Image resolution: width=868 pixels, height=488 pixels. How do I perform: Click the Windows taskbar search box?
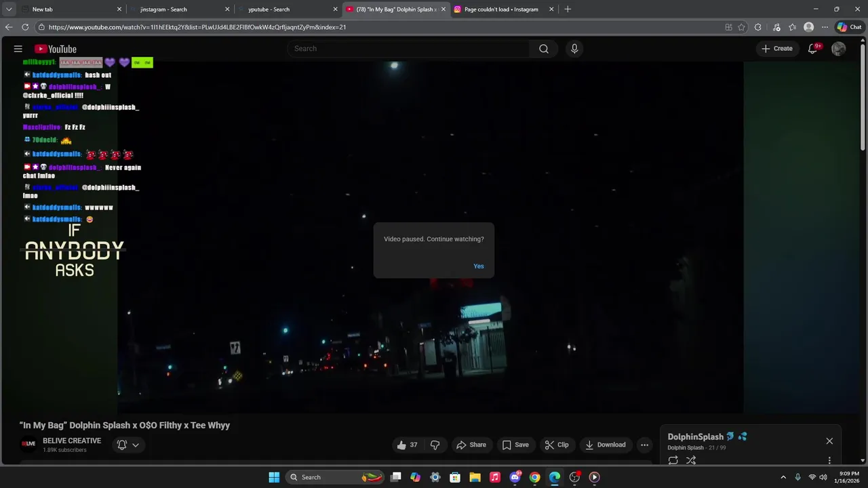(335, 477)
